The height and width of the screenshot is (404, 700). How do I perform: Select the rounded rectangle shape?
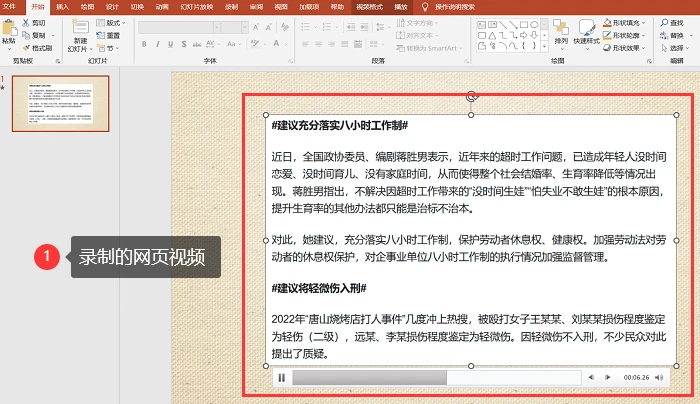(x=482, y=35)
